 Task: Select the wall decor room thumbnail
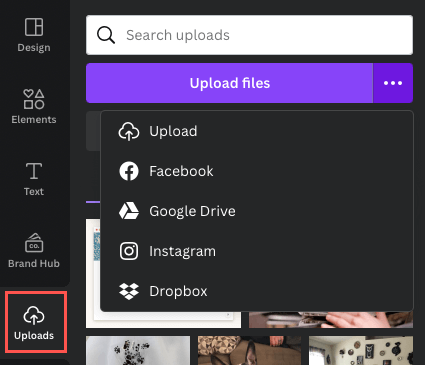pos(361,350)
